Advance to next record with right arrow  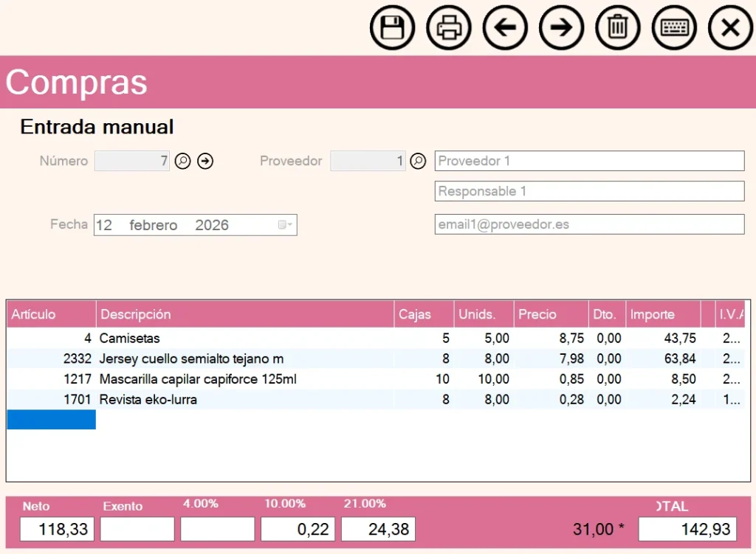(x=562, y=28)
